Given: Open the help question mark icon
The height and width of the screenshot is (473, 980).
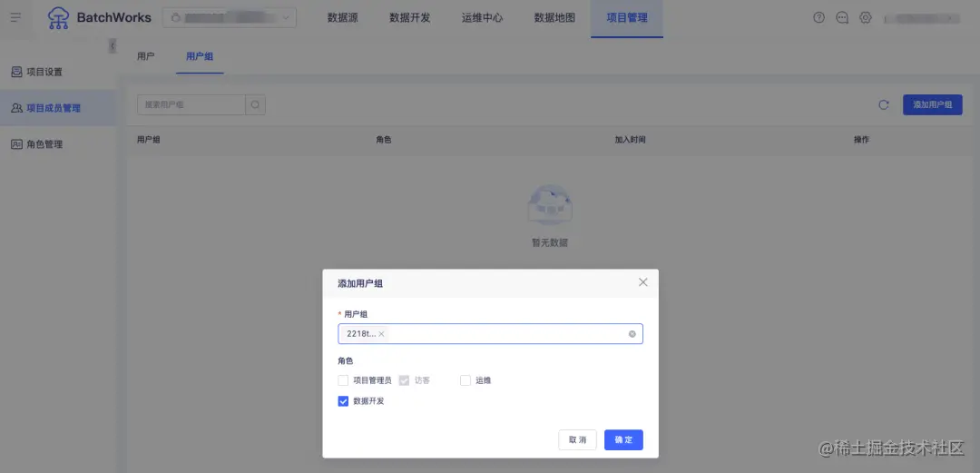Looking at the screenshot, I should coord(818,17).
